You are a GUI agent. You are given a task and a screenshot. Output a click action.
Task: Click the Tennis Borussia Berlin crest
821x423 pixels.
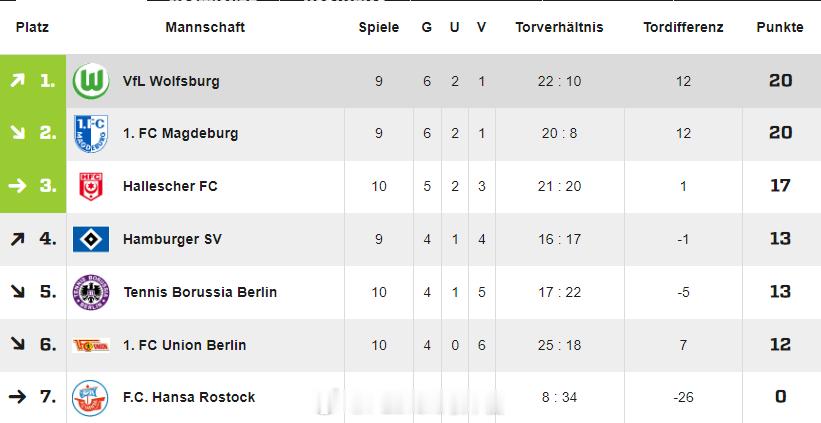[x=91, y=292]
